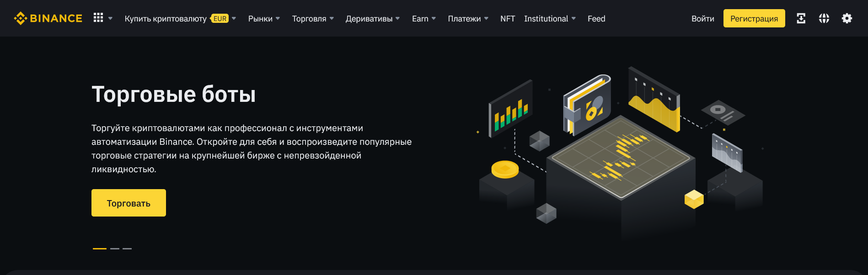Open the Feed page
Screen dimensions: 868x275
click(596, 19)
